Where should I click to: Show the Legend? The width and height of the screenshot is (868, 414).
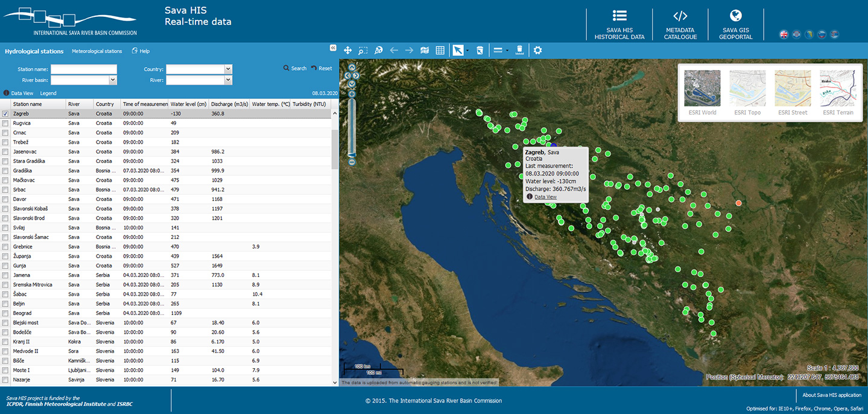click(x=48, y=94)
